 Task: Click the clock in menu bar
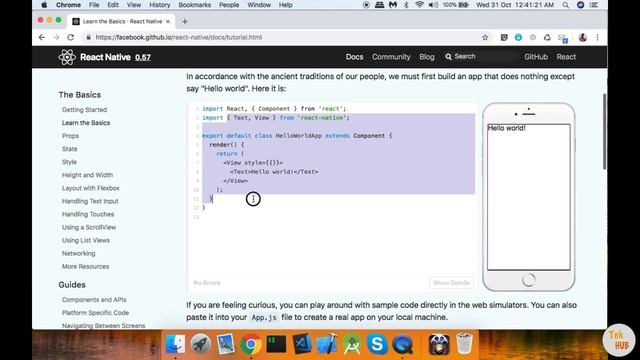[x=515, y=5]
